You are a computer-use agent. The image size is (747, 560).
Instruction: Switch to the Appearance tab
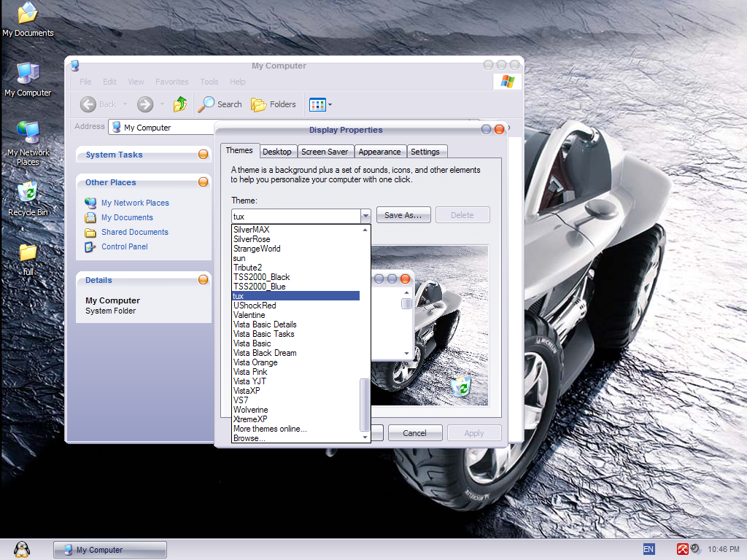pos(379,152)
